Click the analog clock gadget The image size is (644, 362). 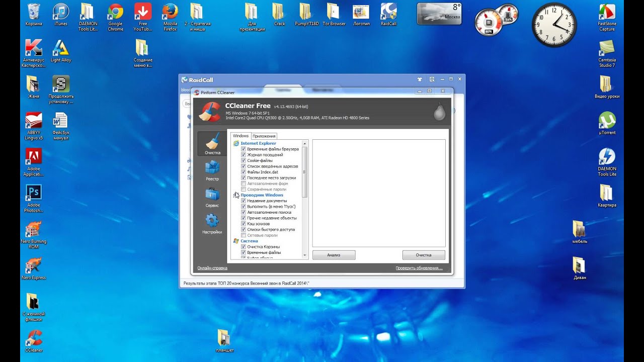pyautogui.click(x=554, y=25)
